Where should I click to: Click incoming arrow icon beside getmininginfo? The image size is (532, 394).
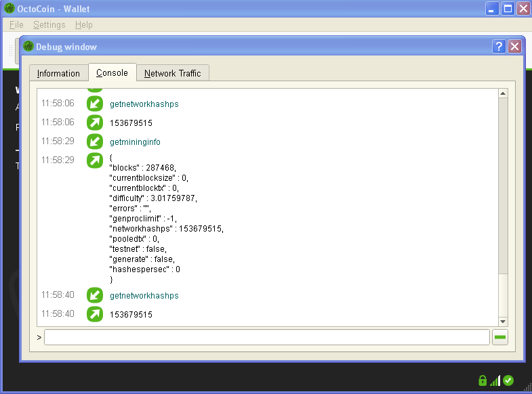[x=95, y=141]
